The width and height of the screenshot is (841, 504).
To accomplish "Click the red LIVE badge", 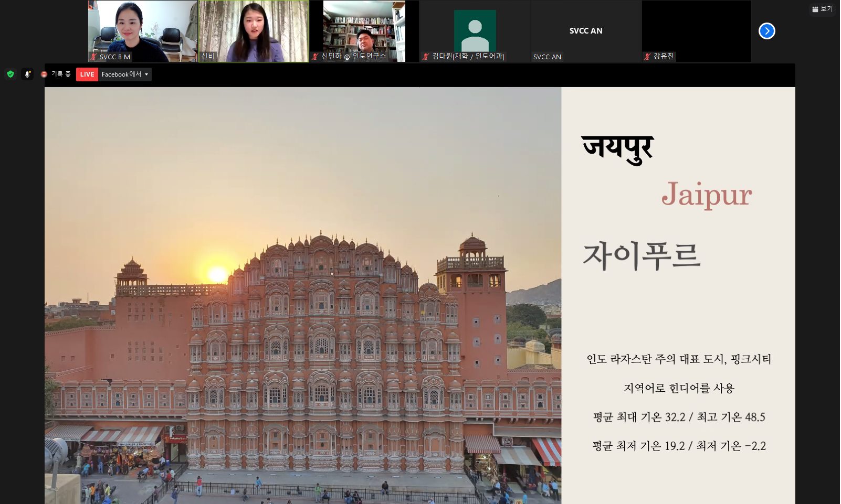I will (87, 74).
